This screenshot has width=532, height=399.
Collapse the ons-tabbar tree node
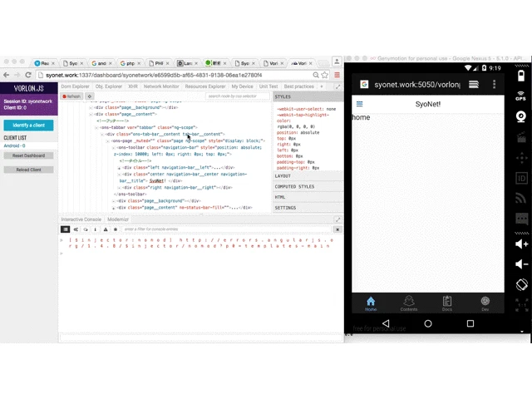(96, 127)
